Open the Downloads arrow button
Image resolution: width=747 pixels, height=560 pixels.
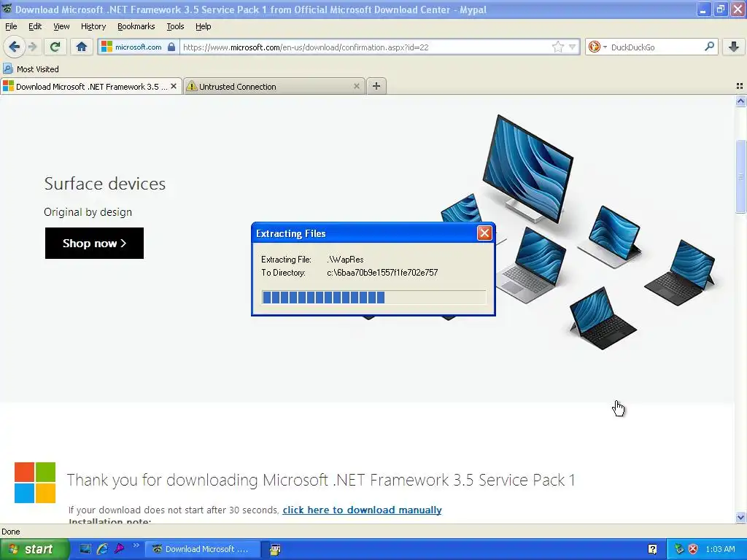click(x=734, y=47)
